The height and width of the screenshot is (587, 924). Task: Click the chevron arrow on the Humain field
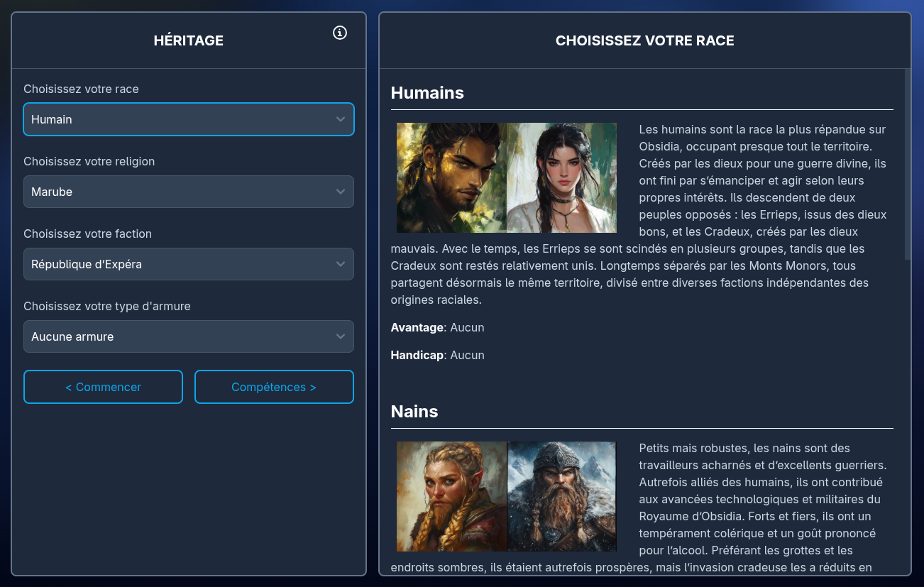tap(341, 119)
